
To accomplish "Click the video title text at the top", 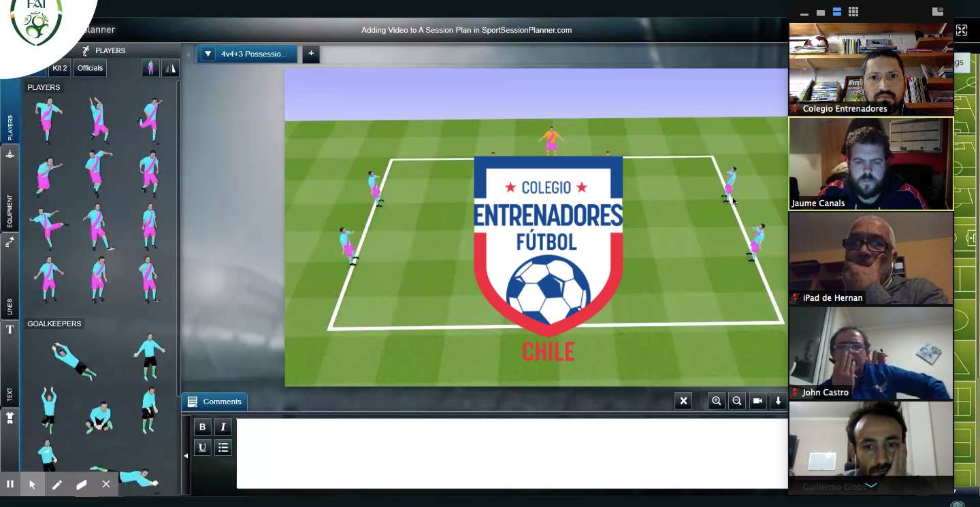I will pyautogui.click(x=466, y=30).
